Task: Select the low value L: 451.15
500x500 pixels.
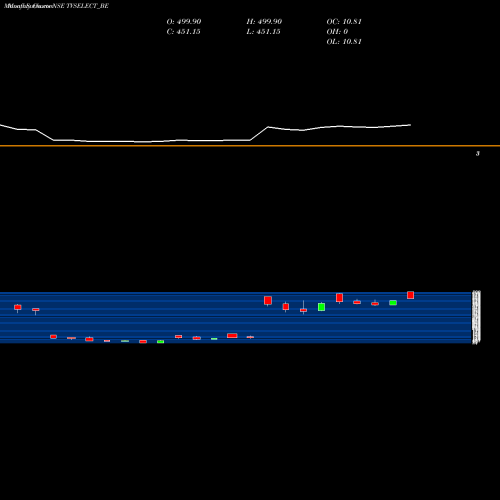Action: tap(263, 32)
